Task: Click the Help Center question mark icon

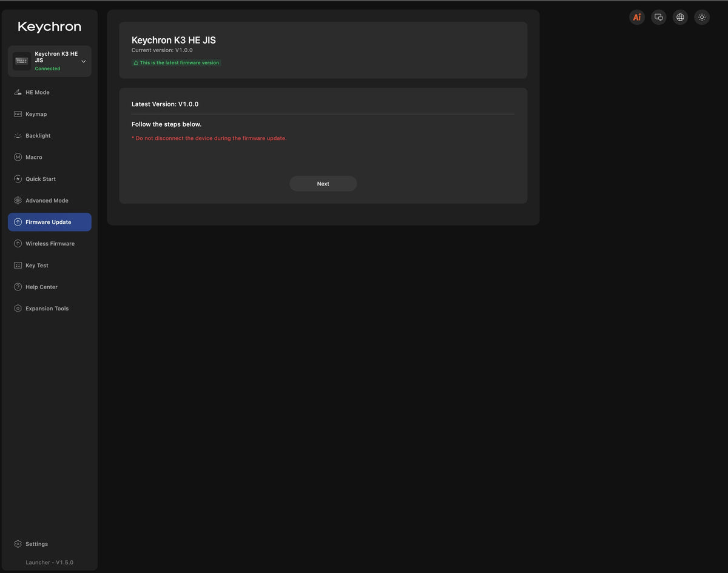Action: 18,287
